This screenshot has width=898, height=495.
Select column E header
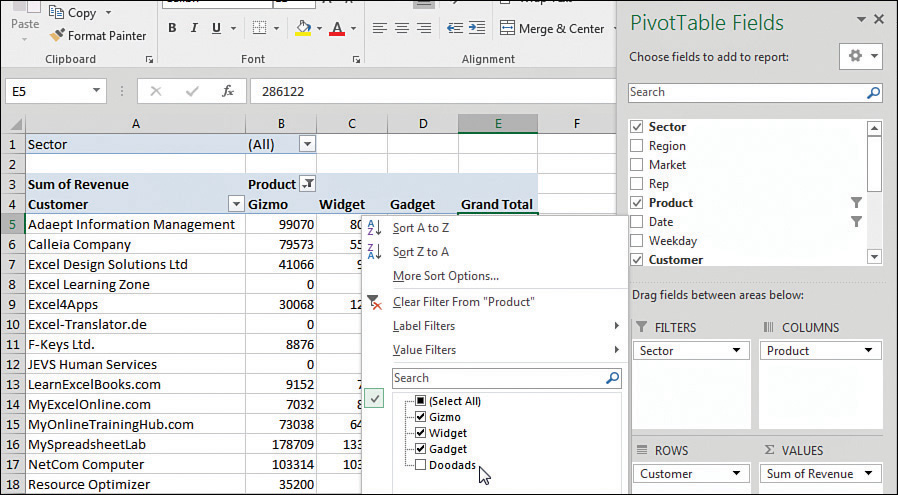pyautogui.click(x=498, y=124)
